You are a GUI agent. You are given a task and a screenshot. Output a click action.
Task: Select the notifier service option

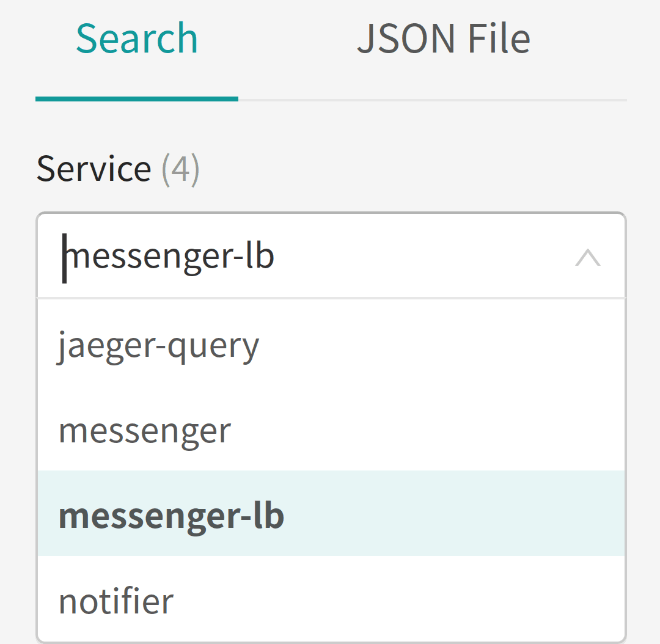[x=116, y=600]
